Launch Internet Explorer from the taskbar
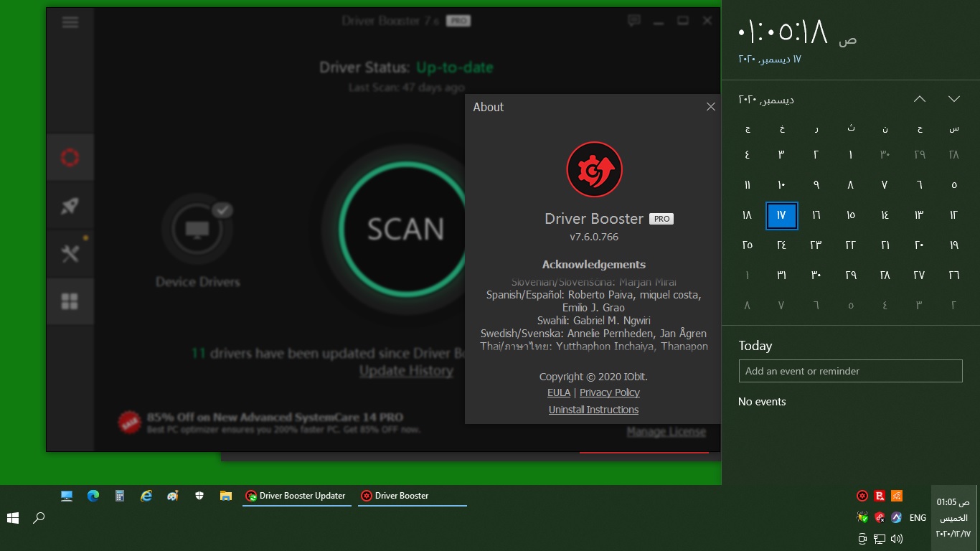Image resolution: width=980 pixels, height=551 pixels. click(x=146, y=496)
